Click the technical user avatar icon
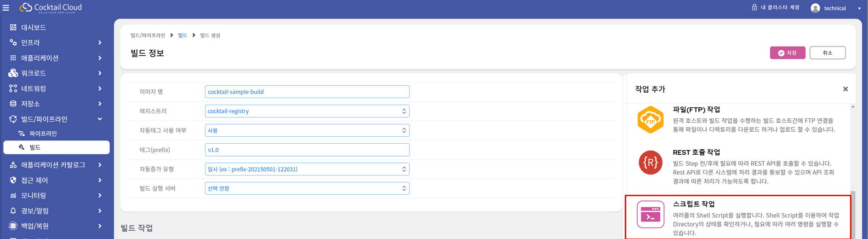This screenshot has height=239, width=868. point(815,8)
